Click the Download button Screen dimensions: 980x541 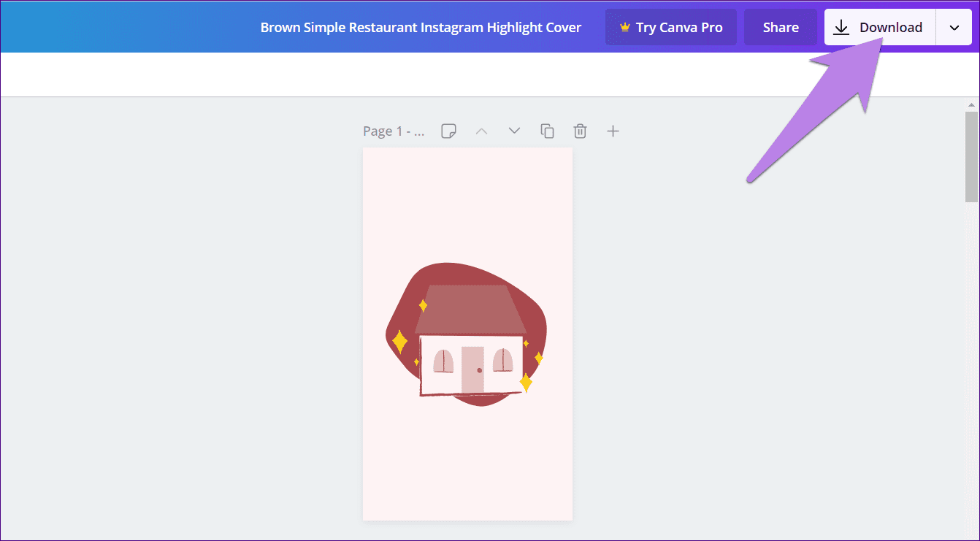pyautogui.click(x=880, y=28)
